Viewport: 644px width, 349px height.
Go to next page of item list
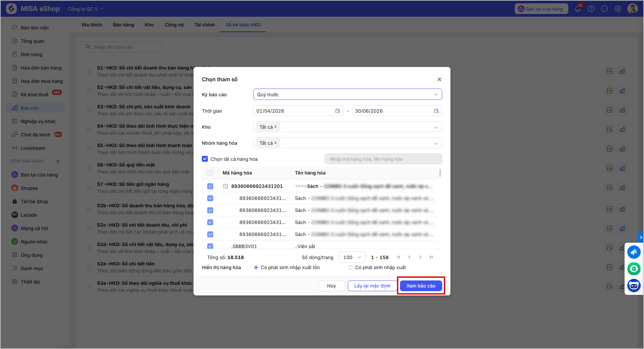(420, 257)
